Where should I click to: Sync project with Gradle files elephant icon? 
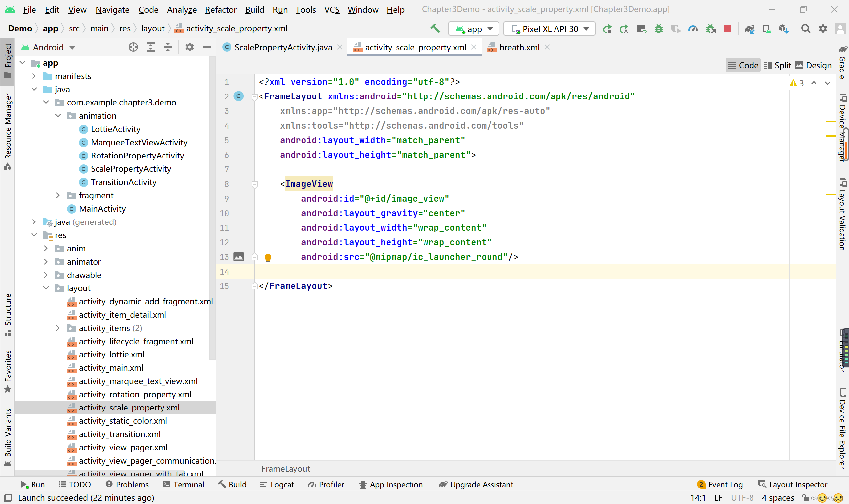749,29
